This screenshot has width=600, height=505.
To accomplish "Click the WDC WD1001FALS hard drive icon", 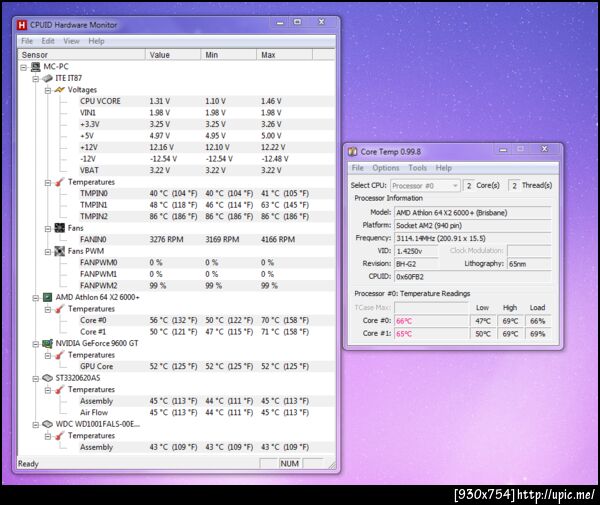I will 47,424.
